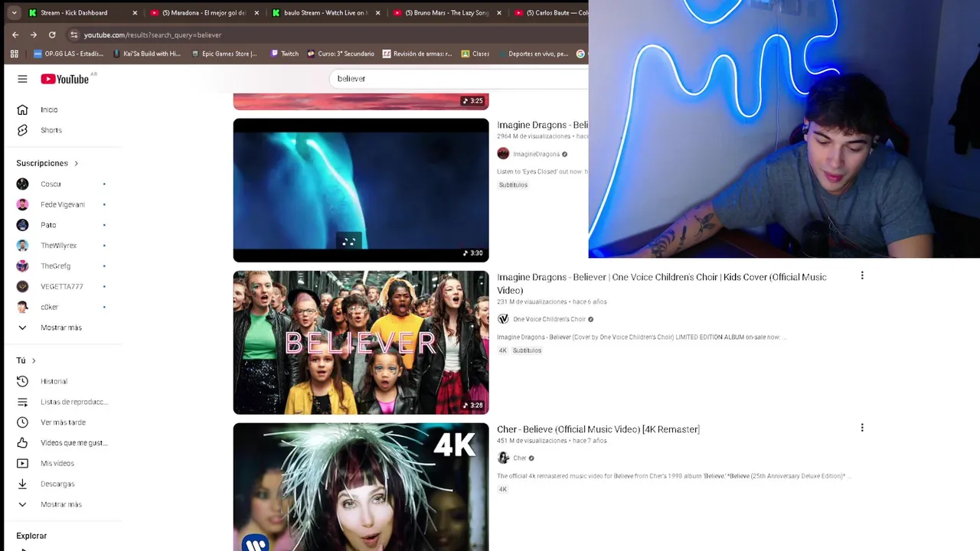The height and width of the screenshot is (551, 980).
Task: Open Ver más tarde list
Action: pos(61,422)
